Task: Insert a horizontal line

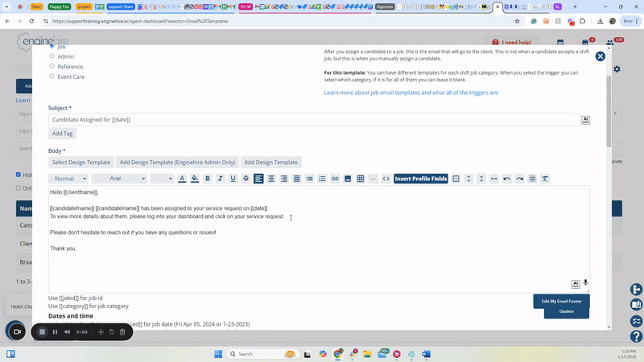Action: [x=373, y=179]
